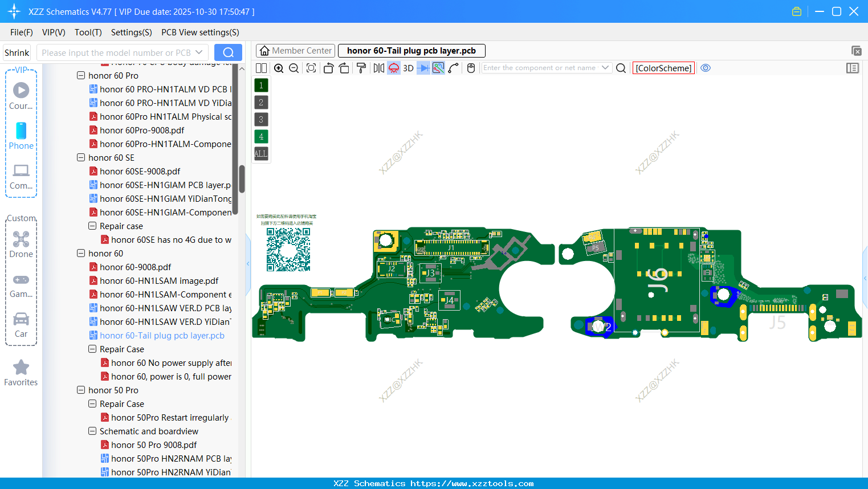Search the entered component or net name

point(621,68)
